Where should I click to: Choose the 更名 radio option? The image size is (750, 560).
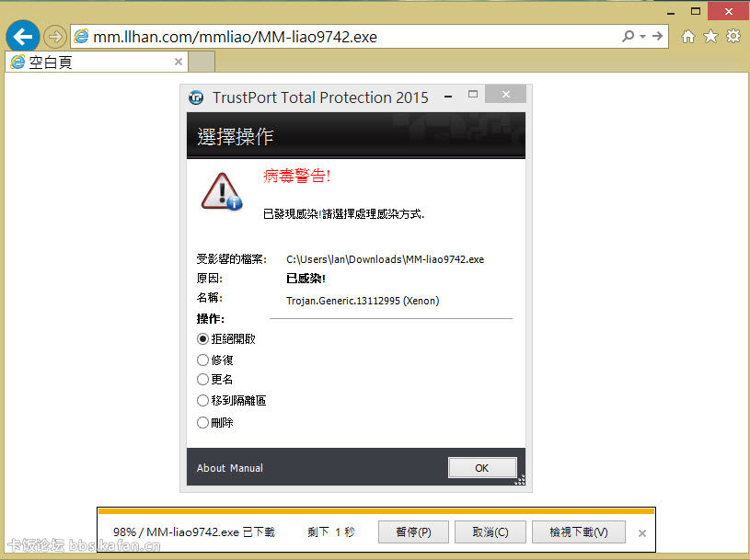(x=203, y=380)
